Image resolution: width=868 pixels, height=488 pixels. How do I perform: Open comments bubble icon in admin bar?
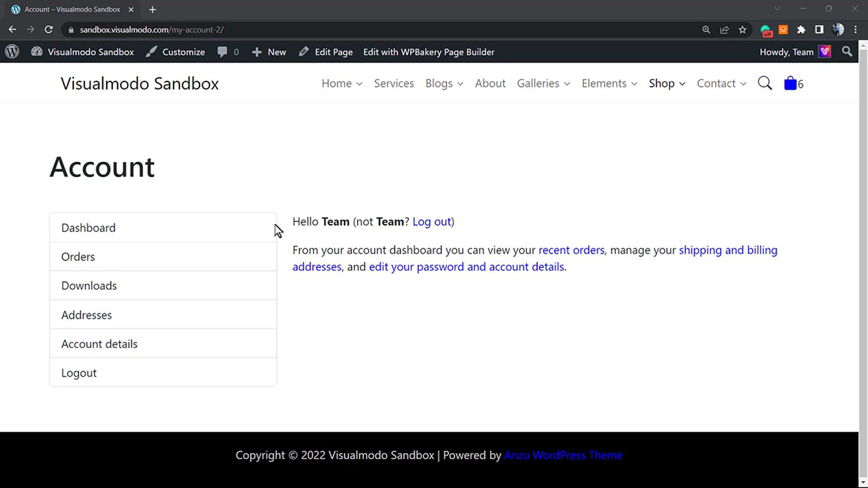click(x=222, y=52)
